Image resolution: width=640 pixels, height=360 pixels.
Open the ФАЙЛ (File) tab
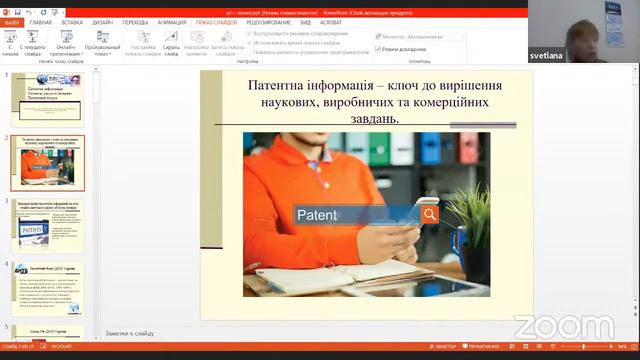(x=12, y=22)
